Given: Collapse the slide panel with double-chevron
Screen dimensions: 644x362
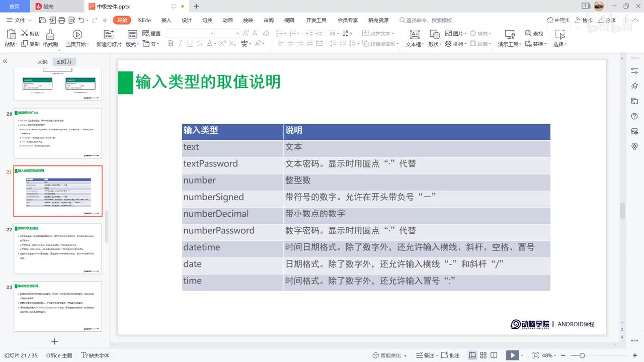Looking at the screenshot, I should pos(5,61).
